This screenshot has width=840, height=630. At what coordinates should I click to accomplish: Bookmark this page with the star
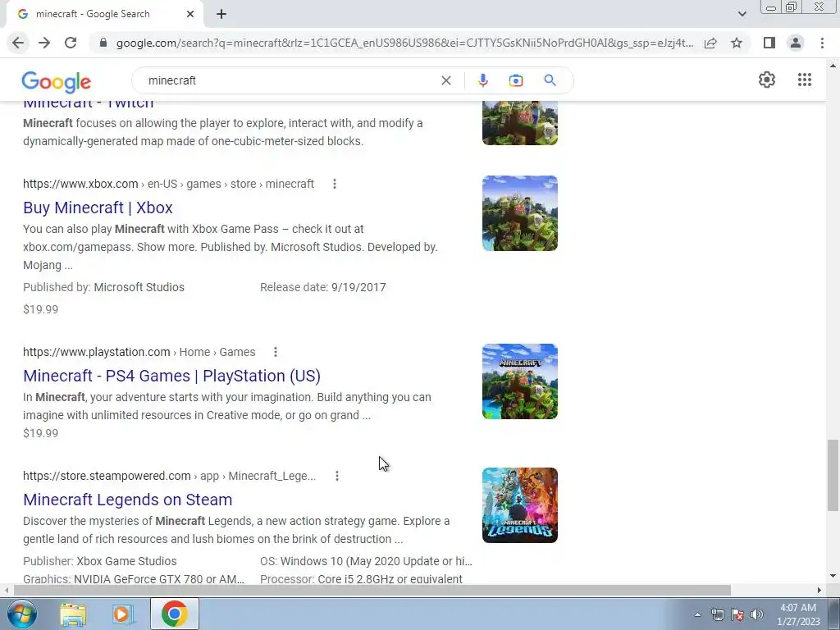737,43
